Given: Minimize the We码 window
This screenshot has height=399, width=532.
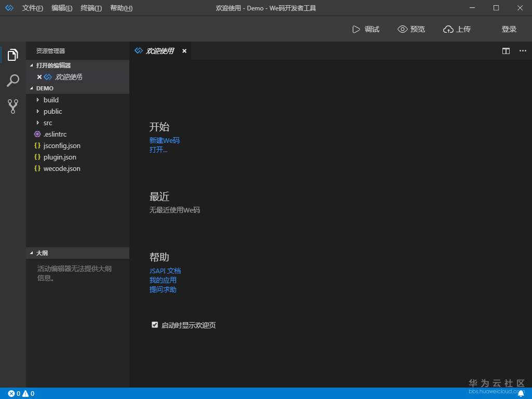Looking at the screenshot, I should [x=472, y=8].
